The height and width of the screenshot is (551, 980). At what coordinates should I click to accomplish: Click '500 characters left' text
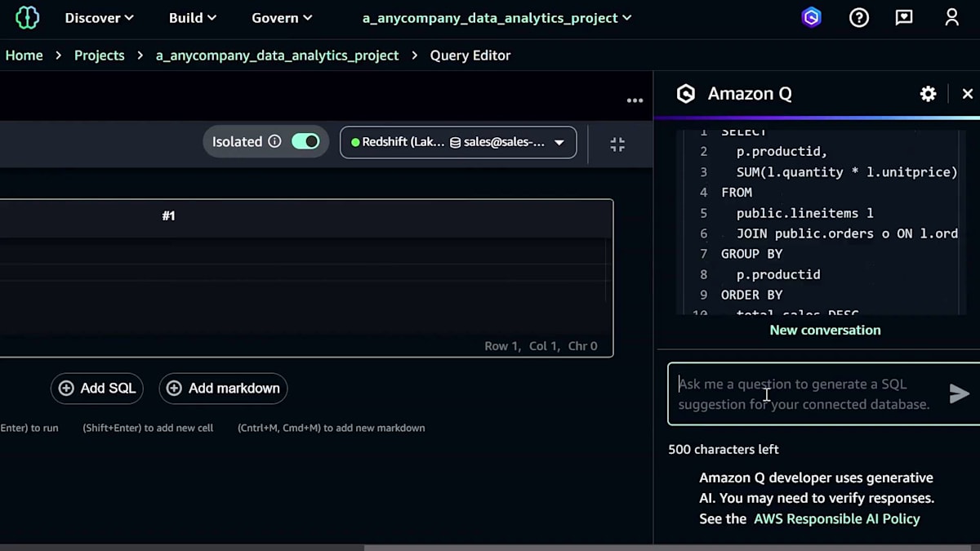click(x=724, y=450)
